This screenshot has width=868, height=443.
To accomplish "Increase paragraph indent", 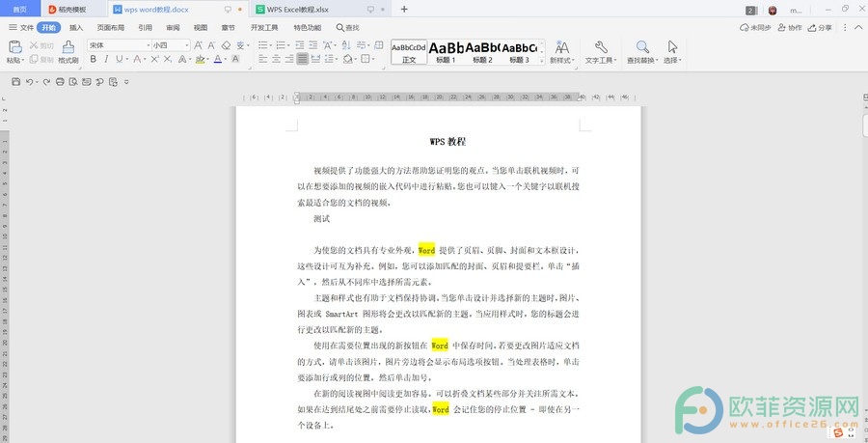I will 313,45.
